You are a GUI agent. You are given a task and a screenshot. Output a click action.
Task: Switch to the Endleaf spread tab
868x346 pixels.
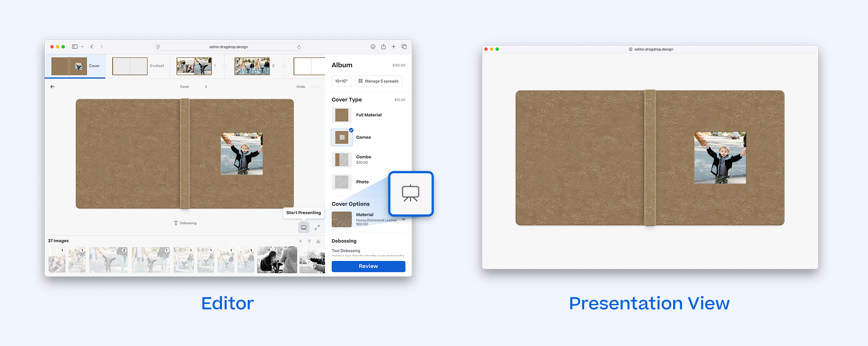coord(138,66)
